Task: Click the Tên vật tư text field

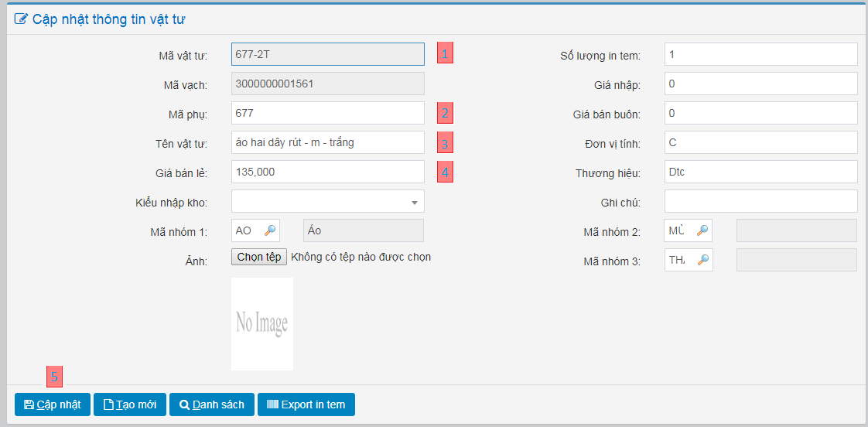Action: 328,142
